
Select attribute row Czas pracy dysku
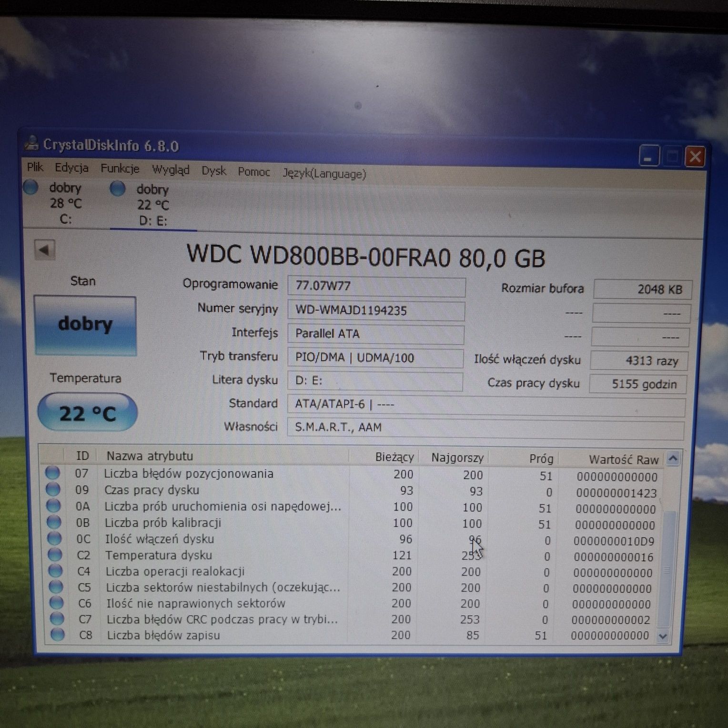tap(353, 491)
